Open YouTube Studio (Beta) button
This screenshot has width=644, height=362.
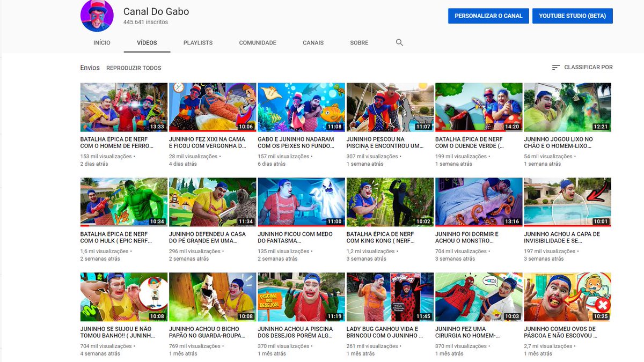pos(573,16)
